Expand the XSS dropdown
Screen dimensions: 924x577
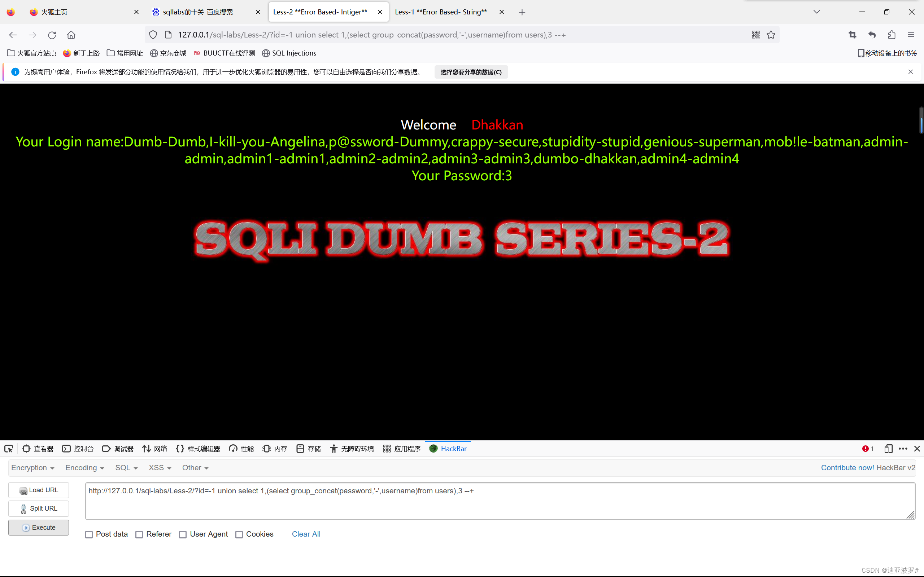point(159,467)
